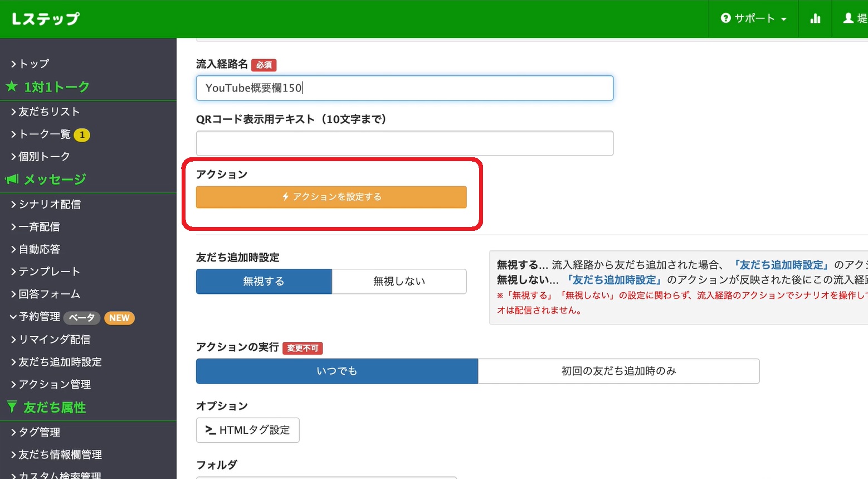Click the 友だち属性 section heading
868x479 pixels.
coord(55,408)
